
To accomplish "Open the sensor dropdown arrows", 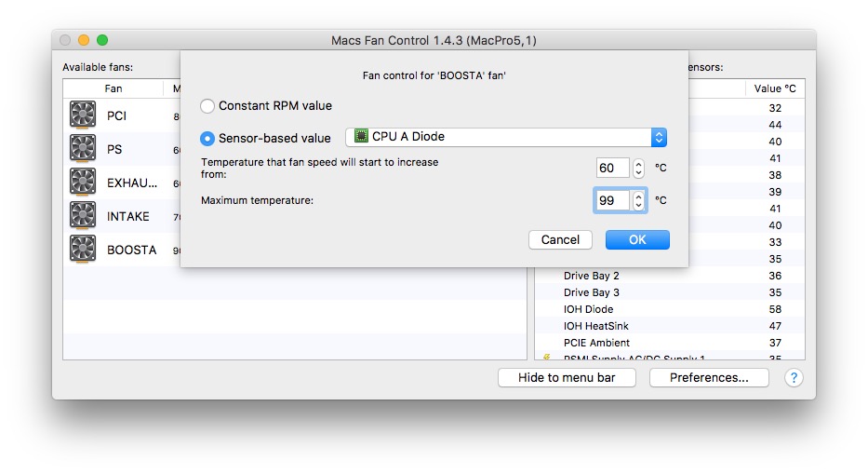I will click(659, 137).
